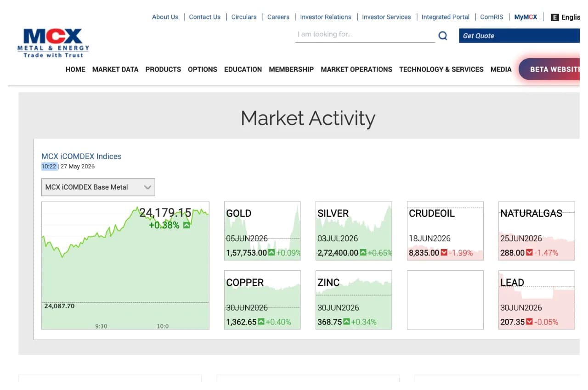The image size is (588, 390).
Task: Open the MCX iCOMDEX Base Metal dropdown
Action: tap(98, 187)
